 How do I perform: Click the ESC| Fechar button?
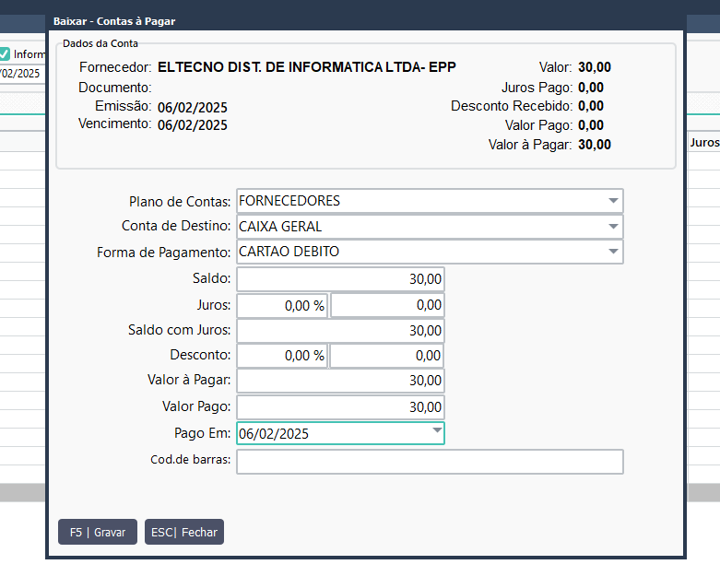(x=184, y=532)
